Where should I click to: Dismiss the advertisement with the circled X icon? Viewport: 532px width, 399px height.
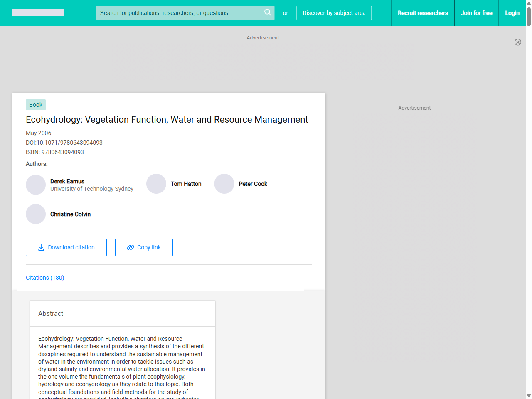coord(518,42)
